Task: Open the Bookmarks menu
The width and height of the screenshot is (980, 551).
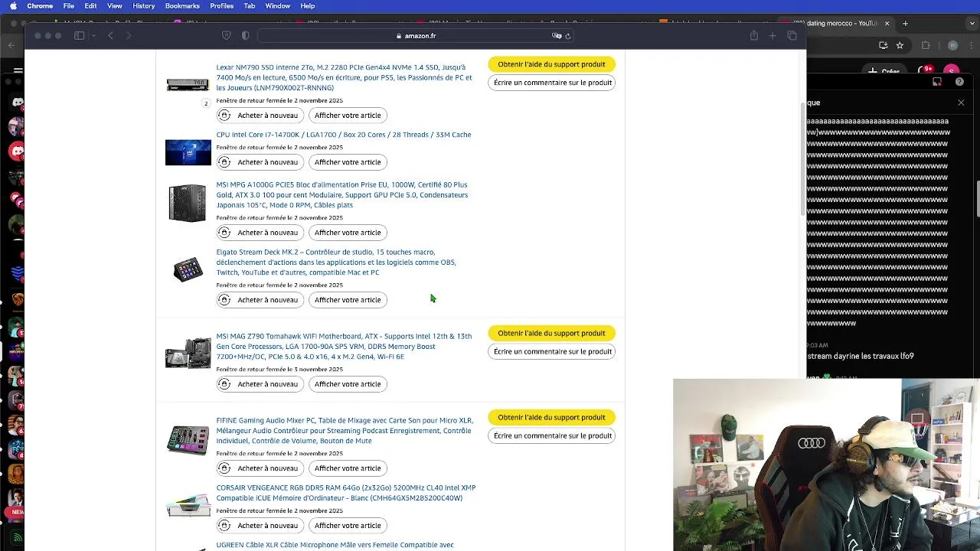Action: tap(182, 5)
